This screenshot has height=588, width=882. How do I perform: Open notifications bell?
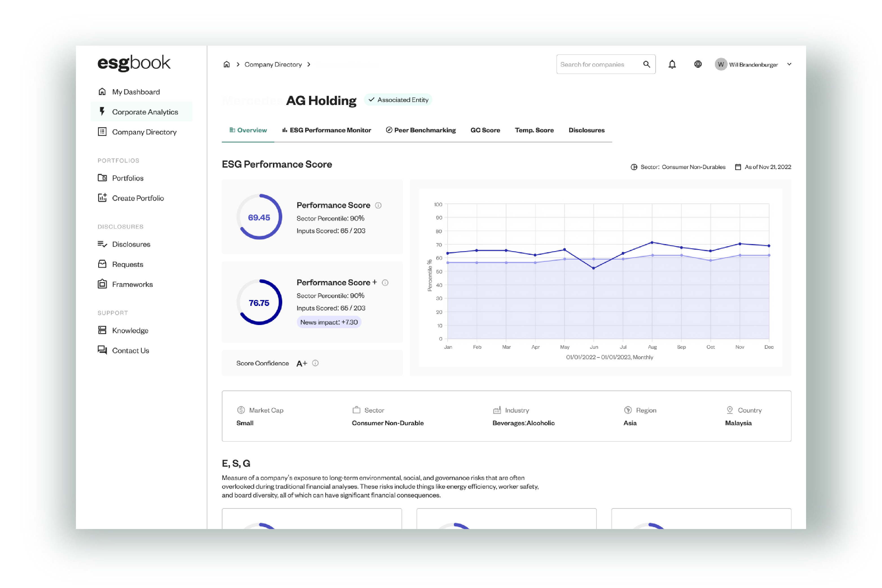(672, 65)
